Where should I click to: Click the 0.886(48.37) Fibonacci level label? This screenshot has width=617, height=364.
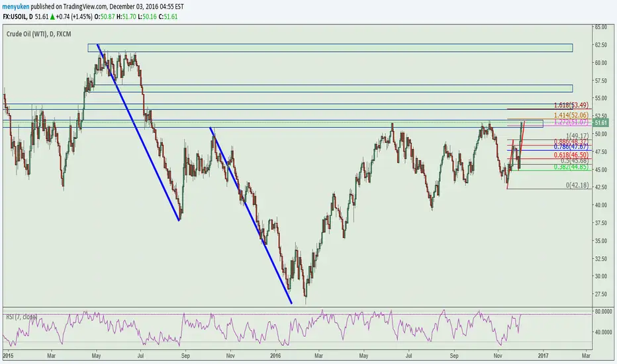coord(571,142)
